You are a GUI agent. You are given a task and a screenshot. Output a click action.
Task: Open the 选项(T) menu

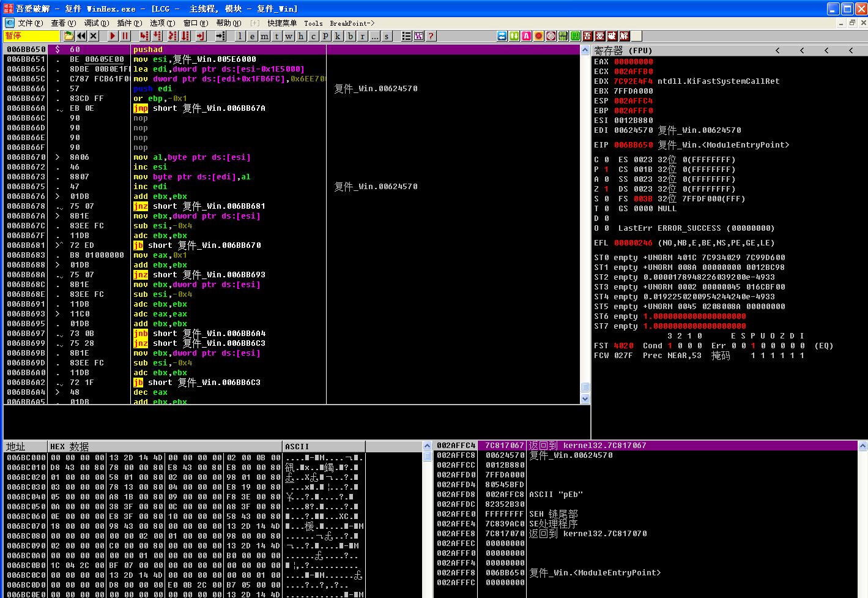162,23
